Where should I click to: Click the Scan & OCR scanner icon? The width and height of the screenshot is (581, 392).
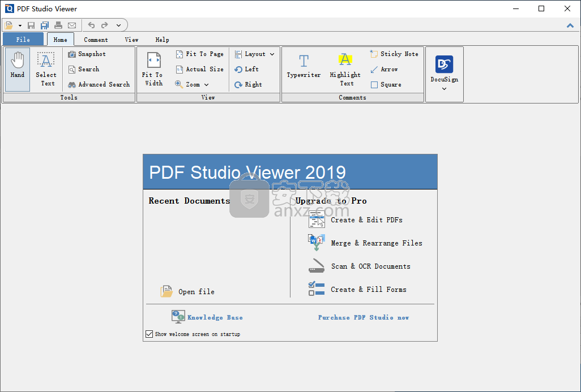[x=317, y=266]
